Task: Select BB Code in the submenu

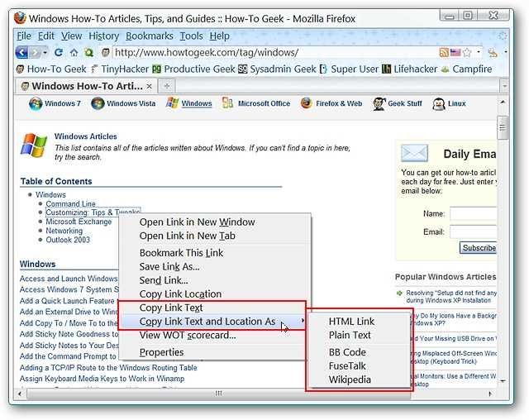Action: pos(358,352)
